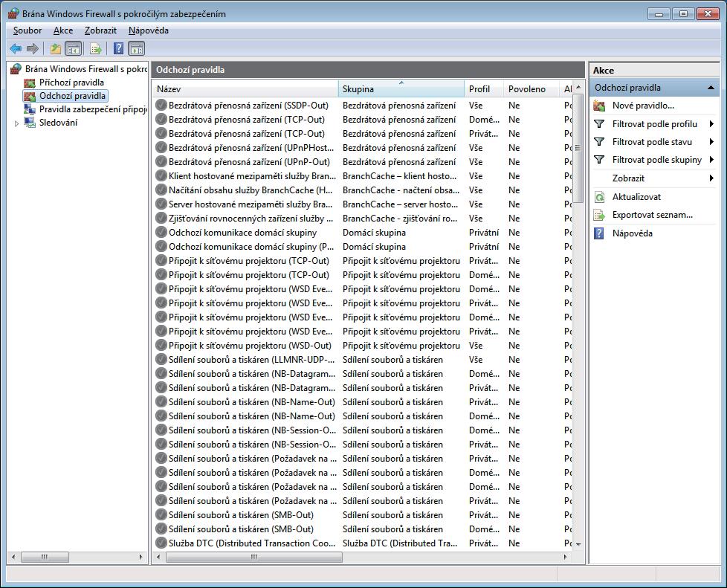This screenshot has height=588, width=727.
Task: Click the rule list horizontal scrollbar thumb
Action: [x=254, y=557]
